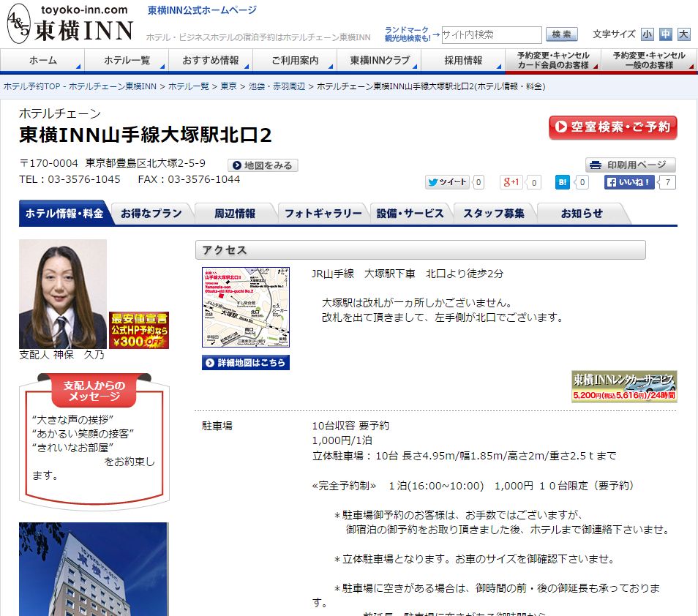Click the Facebook いいね! button
This screenshot has height=616, width=698.
629,182
